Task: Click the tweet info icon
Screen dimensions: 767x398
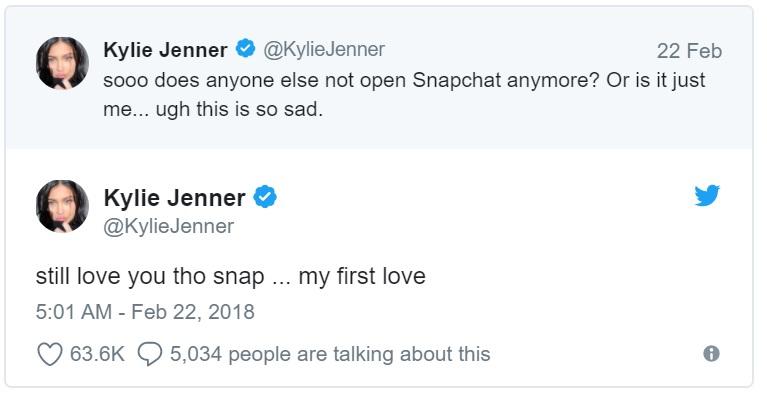Action: [x=711, y=353]
